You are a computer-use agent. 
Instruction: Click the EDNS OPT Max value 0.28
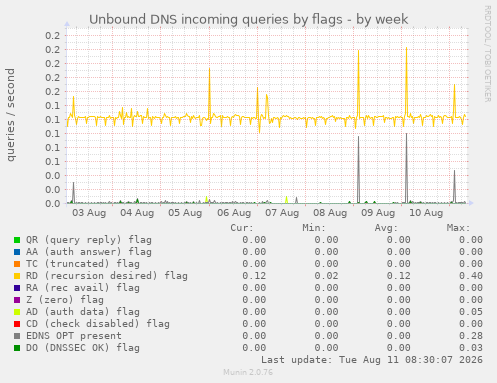(x=471, y=336)
